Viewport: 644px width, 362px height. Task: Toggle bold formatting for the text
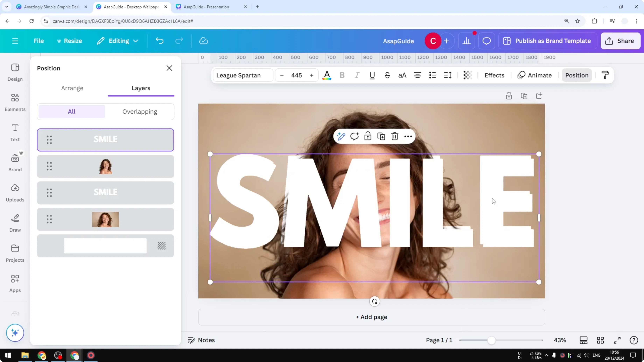[342, 75]
